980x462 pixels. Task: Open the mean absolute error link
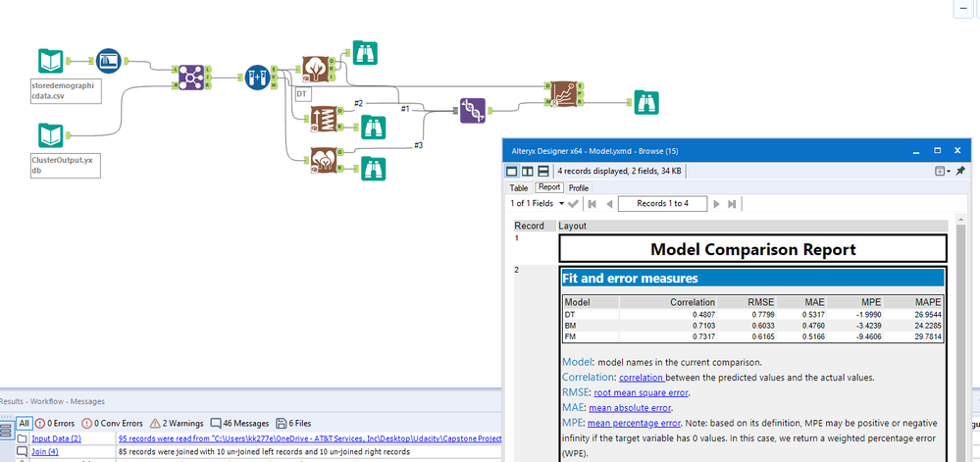(630, 408)
